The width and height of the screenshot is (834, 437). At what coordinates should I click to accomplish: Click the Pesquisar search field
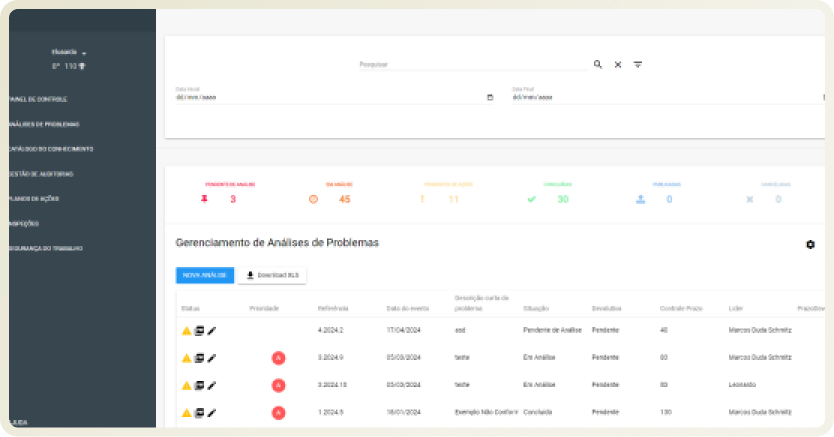pyautogui.click(x=472, y=64)
